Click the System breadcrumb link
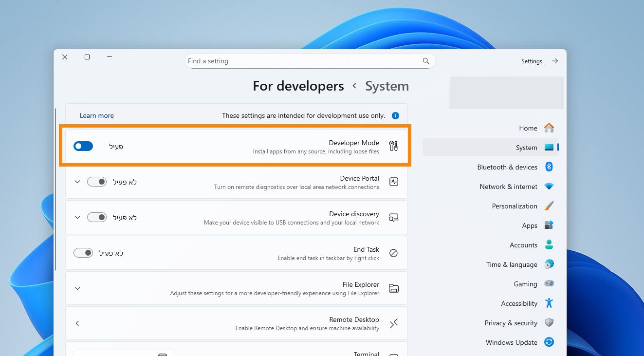This screenshot has width=644, height=356. coord(387,86)
